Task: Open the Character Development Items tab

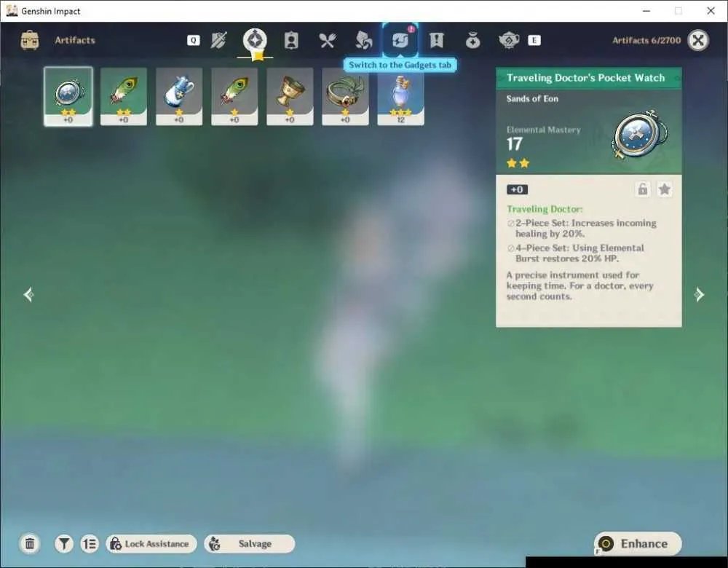Action: click(291, 41)
